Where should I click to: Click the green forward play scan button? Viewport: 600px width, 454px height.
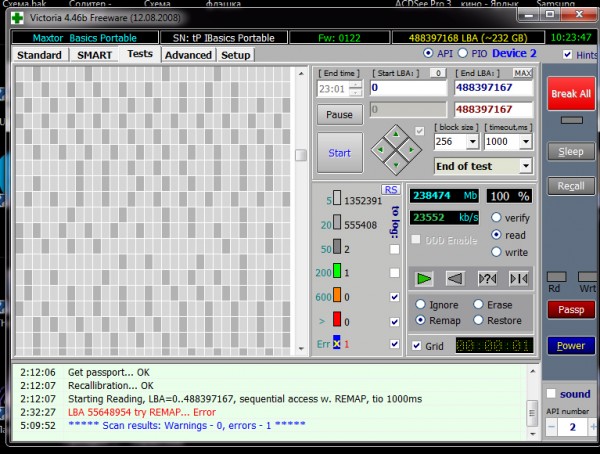[424, 278]
